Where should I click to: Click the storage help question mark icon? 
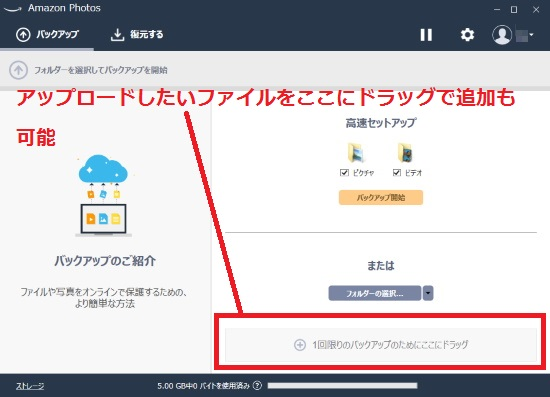coord(257,386)
